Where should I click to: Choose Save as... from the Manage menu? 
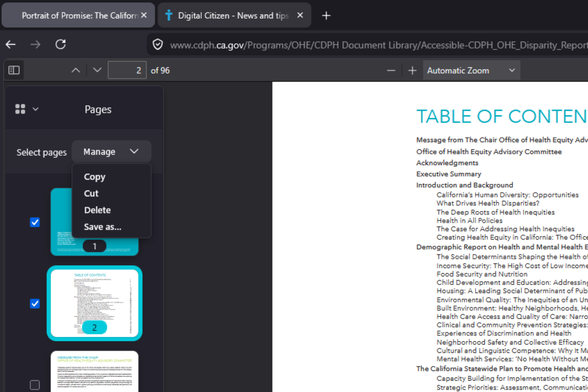tap(103, 227)
